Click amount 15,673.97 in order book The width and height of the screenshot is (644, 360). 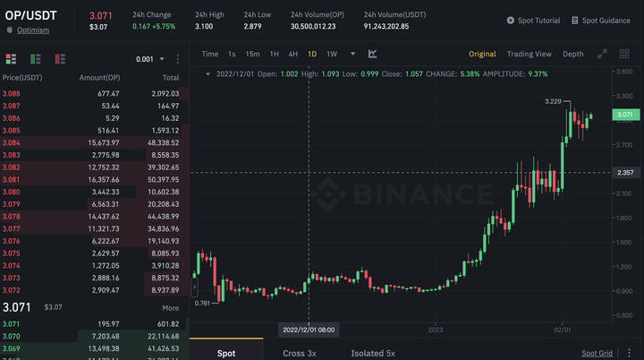[x=104, y=142]
